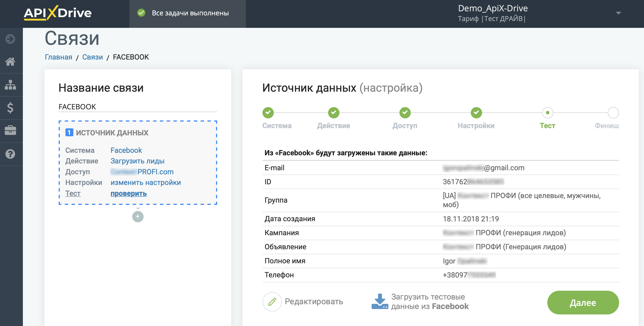
Task: Add a new block with plus button
Action: click(138, 216)
